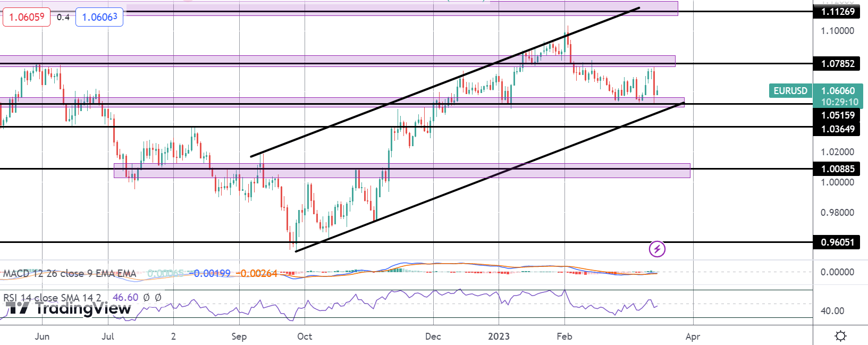Click the EURUSD symbol label on price axis
This screenshot has width=868, height=345.
point(790,91)
